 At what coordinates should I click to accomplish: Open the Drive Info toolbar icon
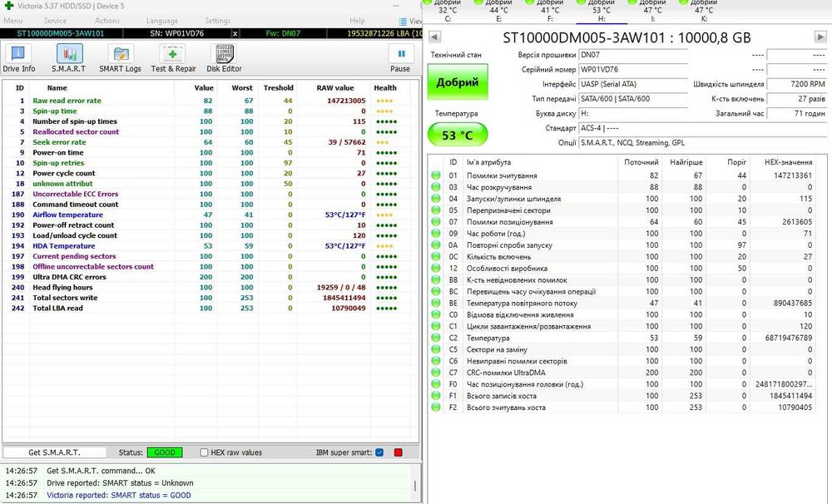[x=18, y=58]
